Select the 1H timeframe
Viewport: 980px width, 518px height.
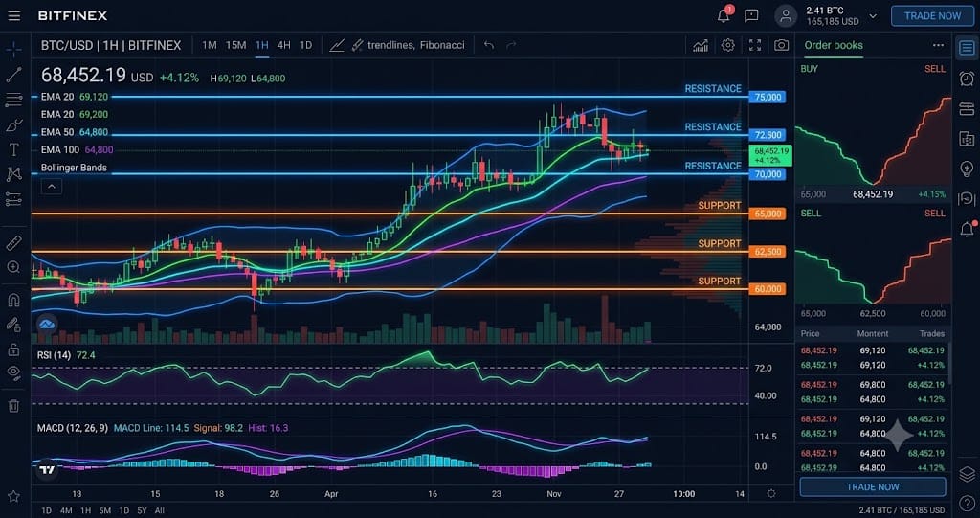pos(262,45)
